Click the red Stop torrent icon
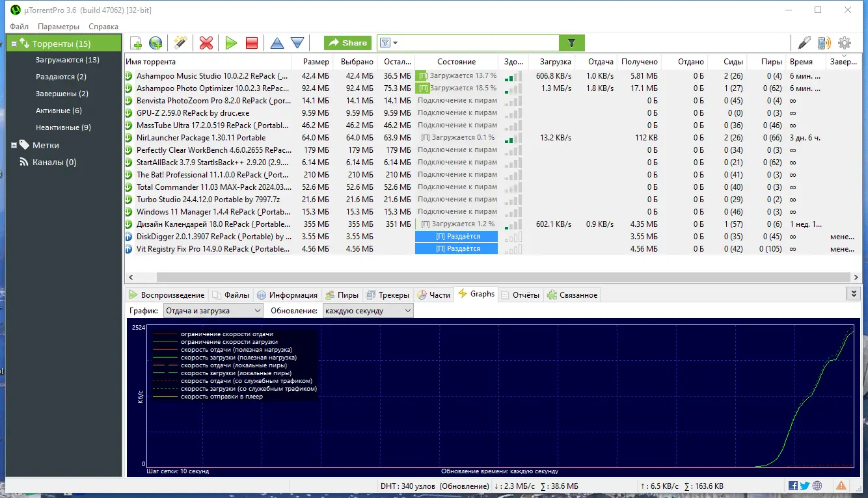This screenshot has width=868, height=498. [x=252, y=43]
